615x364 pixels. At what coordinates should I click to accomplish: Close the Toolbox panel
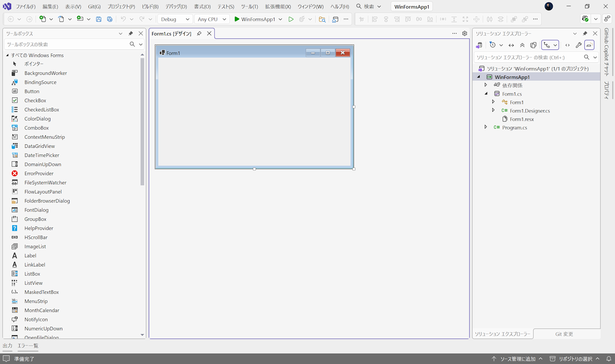pos(141,33)
